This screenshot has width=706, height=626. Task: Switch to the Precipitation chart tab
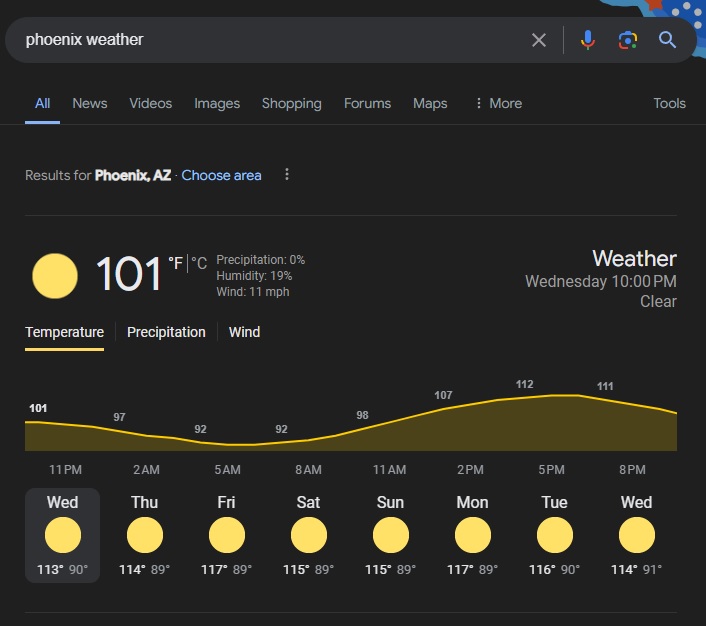coord(166,332)
